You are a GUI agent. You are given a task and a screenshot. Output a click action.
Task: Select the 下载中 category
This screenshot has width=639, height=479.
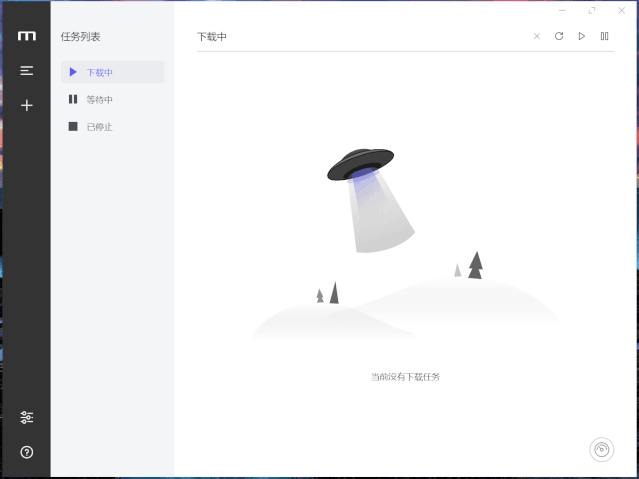point(112,72)
